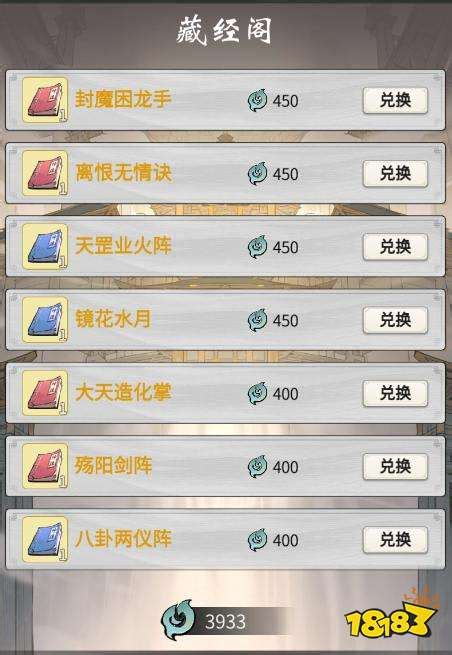Select the blue book icon for 天罡业火阵
The width and height of the screenshot is (452, 655).
click(45, 246)
